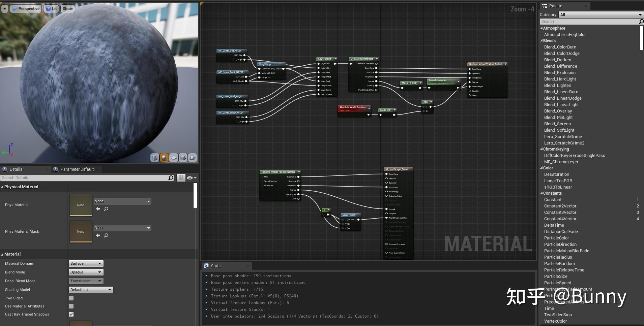Click the color swatch below Cast Ray Traced Shadows
Screen dimensions: 644x326
[x=81, y=323]
